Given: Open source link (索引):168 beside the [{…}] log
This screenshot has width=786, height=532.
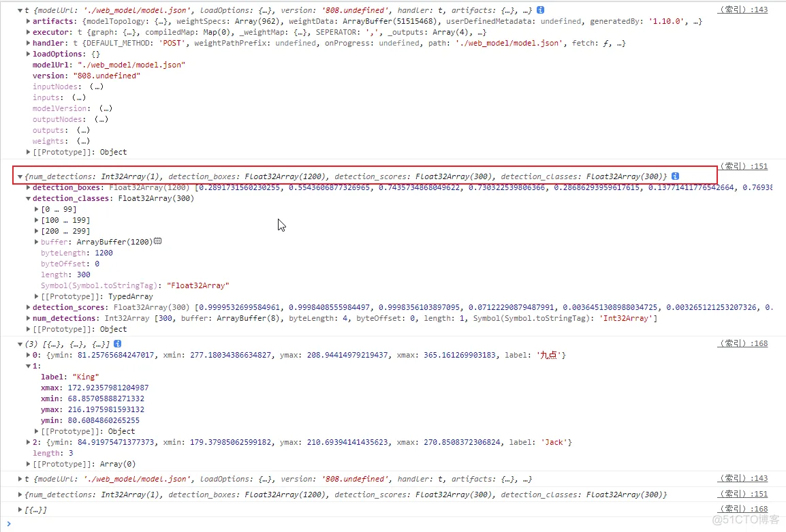Looking at the screenshot, I should click(742, 509).
